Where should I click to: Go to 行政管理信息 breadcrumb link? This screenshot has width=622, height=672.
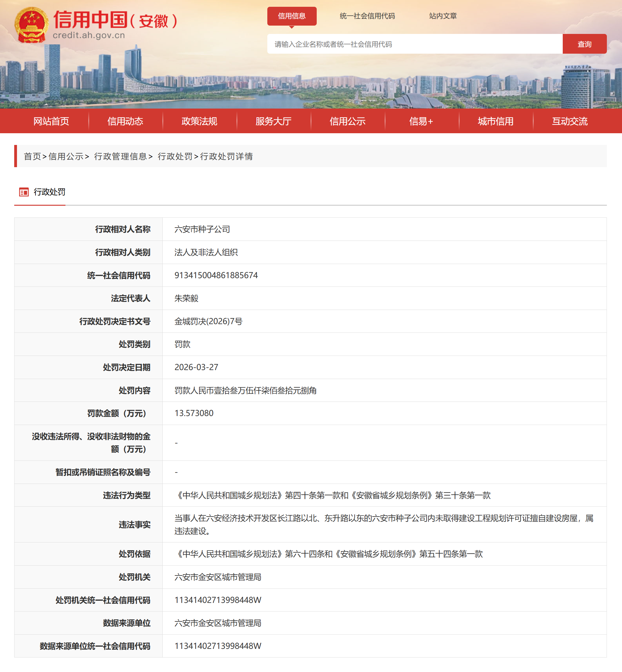120,156
